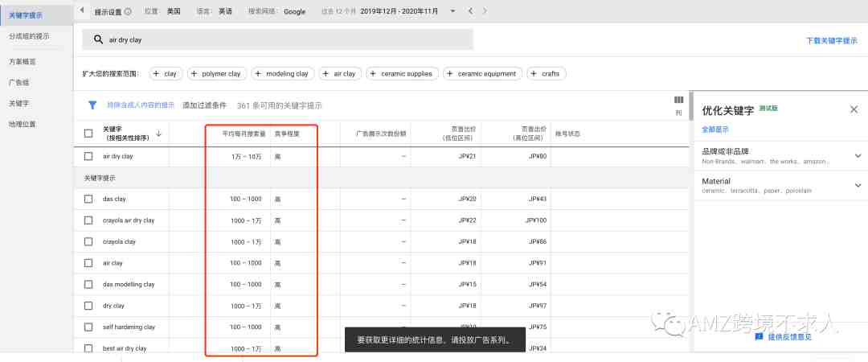
Task: Check the 'das clay' row checkbox
Action: 88,199
